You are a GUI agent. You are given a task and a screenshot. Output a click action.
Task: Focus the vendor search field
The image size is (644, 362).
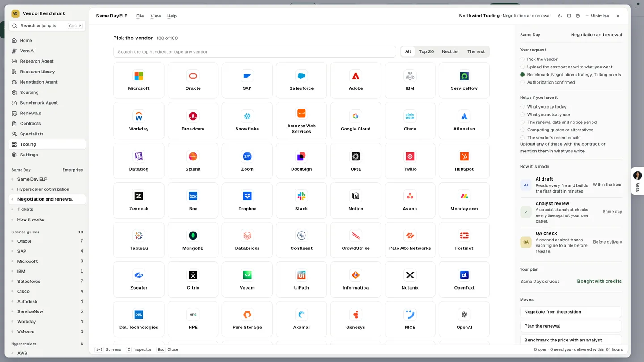[x=254, y=52]
